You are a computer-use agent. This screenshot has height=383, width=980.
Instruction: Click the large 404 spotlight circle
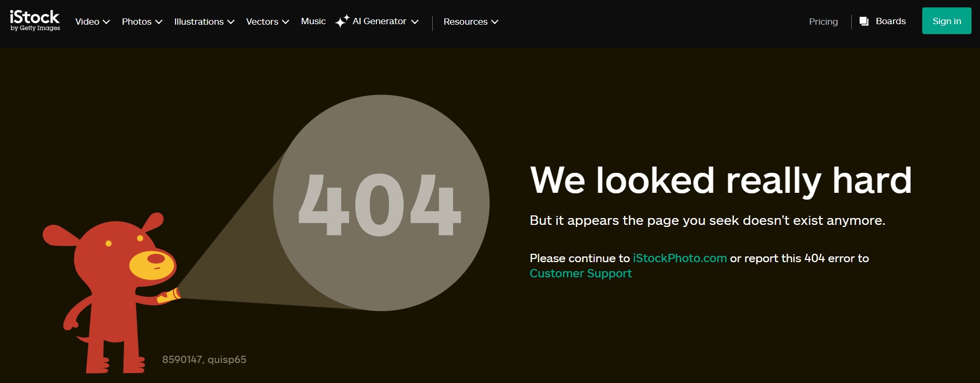pos(381,203)
